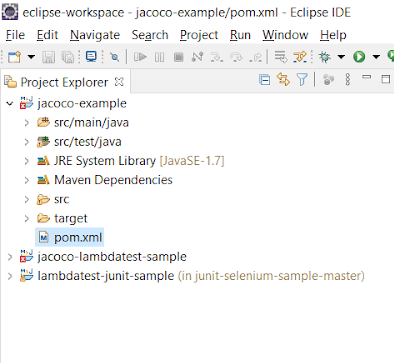Collapse the jacoco-example project node
394x363 pixels.
[10, 104]
